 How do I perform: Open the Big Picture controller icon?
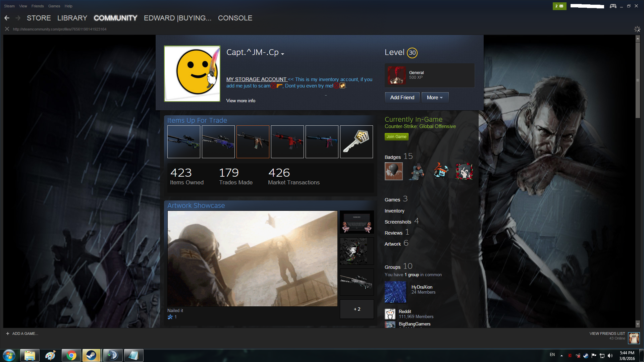[613, 6]
